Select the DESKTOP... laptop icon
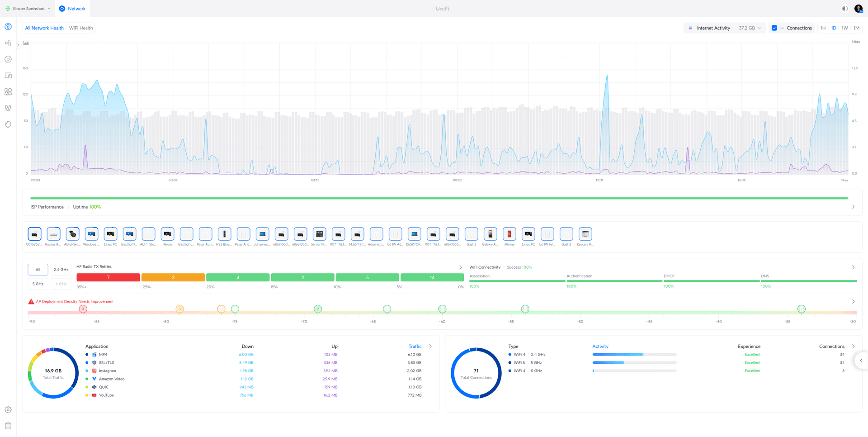868x437 pixels. coord(414,234)
